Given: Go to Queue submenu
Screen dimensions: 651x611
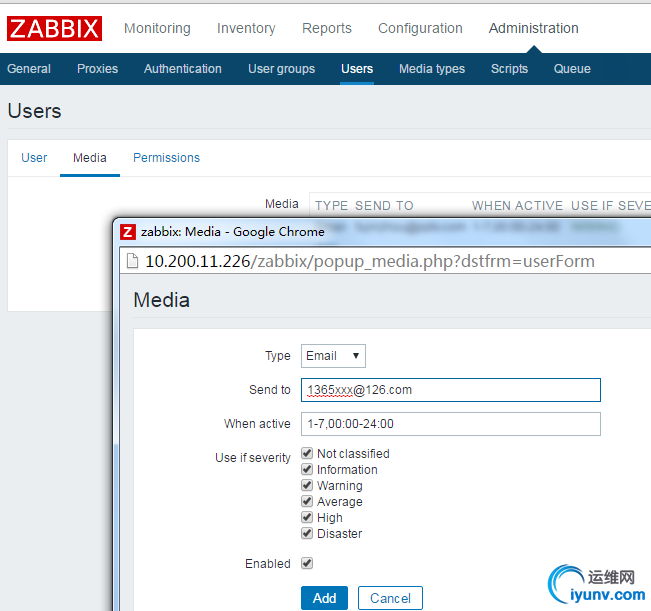Looking at the screenshot, I should [x=572, y=68].
